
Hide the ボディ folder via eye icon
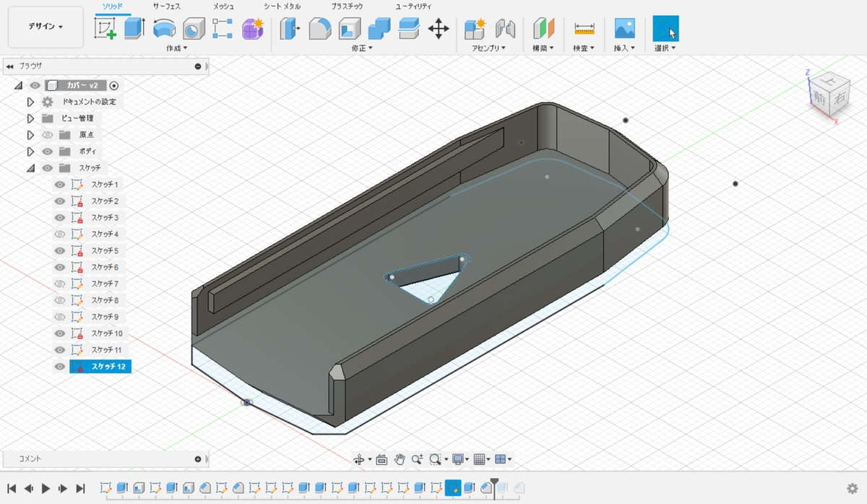[x=48, y=152]
